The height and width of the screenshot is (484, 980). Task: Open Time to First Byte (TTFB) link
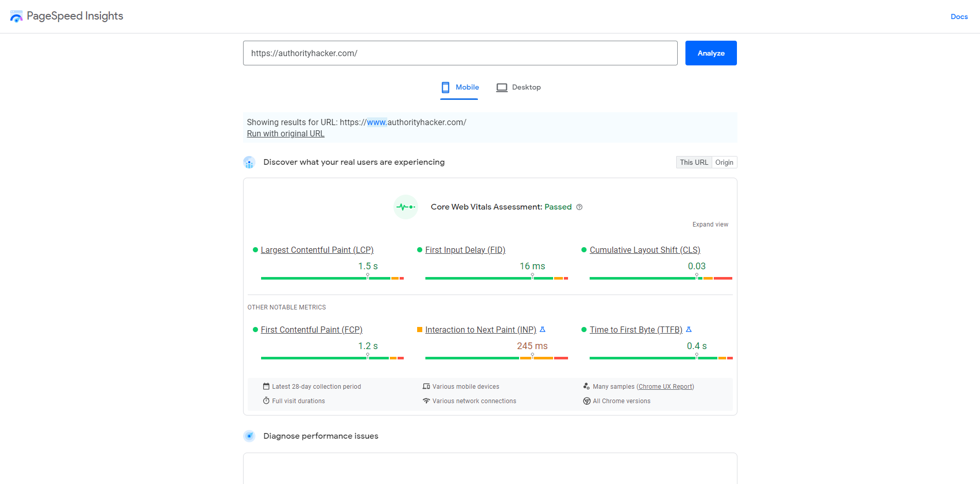tap(636, 330)
